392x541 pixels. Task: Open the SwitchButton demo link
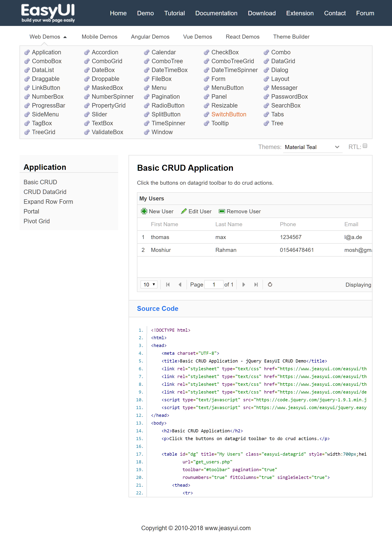[x=228, y=114]
